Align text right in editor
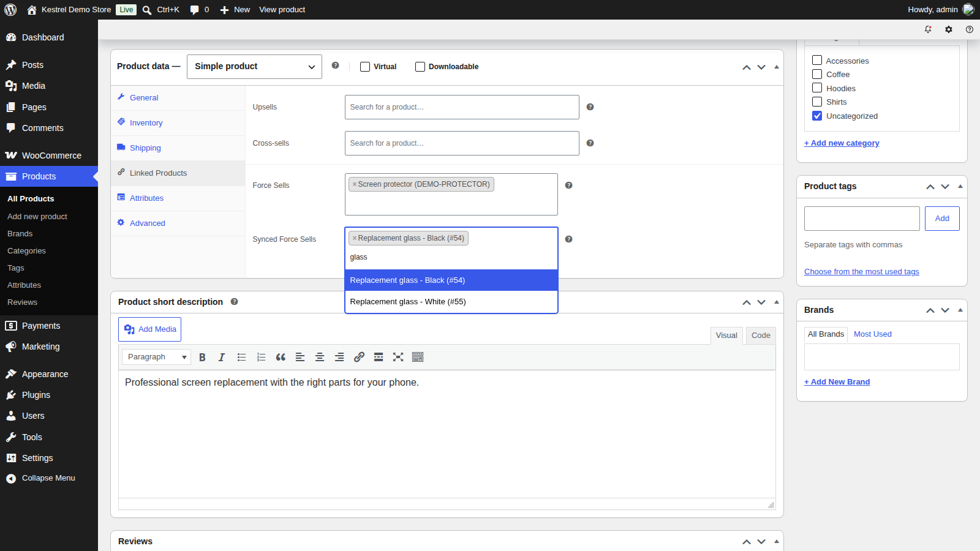980x551 pixels. (x=339, y=357)
